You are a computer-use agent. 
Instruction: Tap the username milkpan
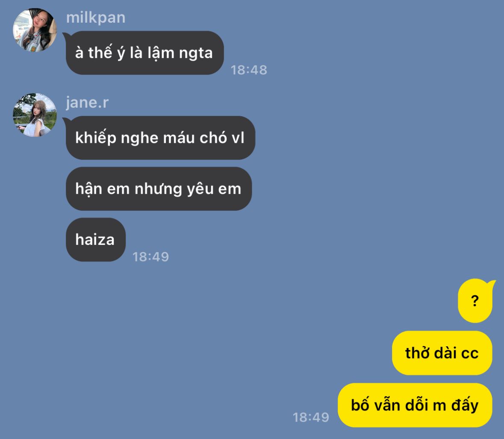click(96, 18)
